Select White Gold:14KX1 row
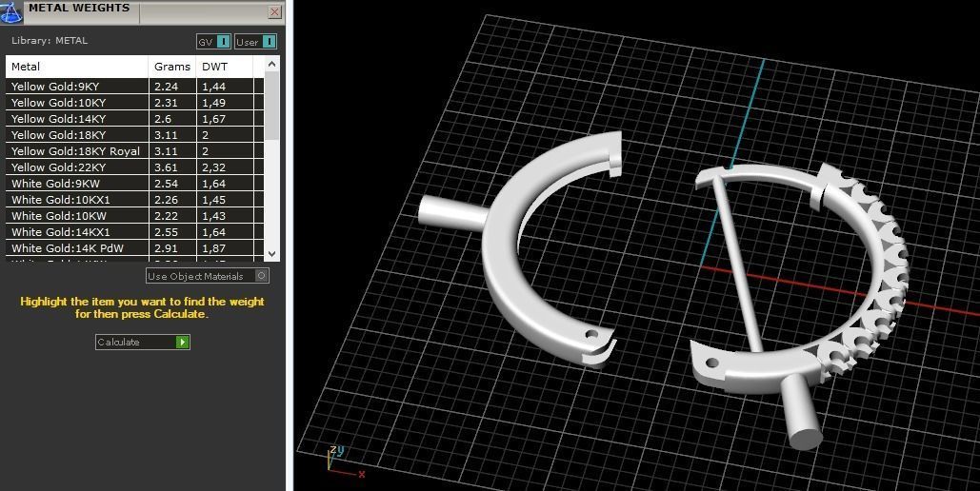The width and height of the screenshot is (980, 491). point(134,232)
